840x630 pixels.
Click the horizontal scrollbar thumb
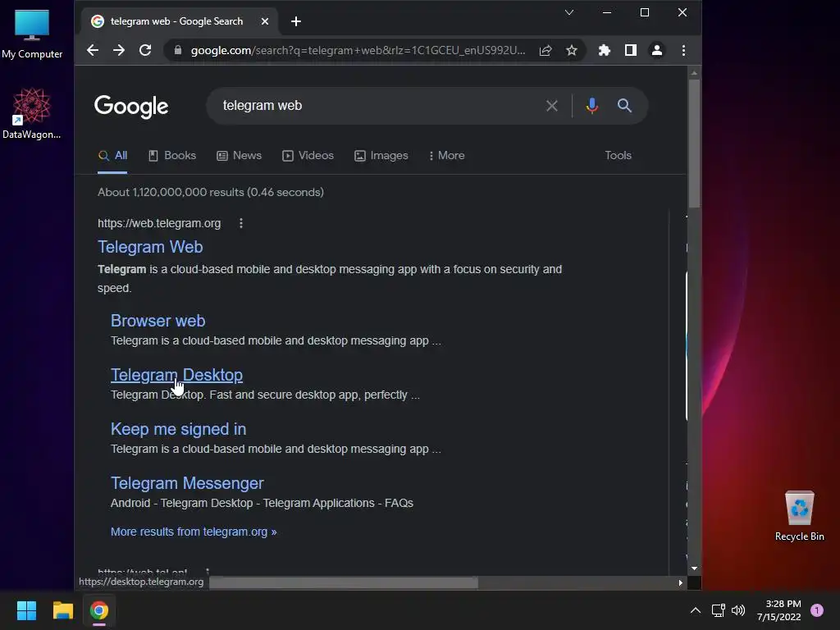(343, 583)
